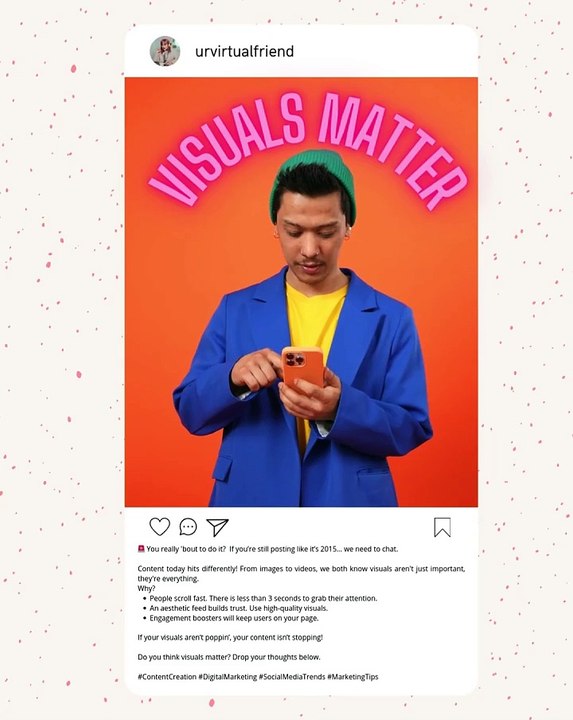Image resolution: width=573 pixels, height=720 pixels.
Task: Click the VISUALS MATTER neon headline
Action: pos(308,151)
